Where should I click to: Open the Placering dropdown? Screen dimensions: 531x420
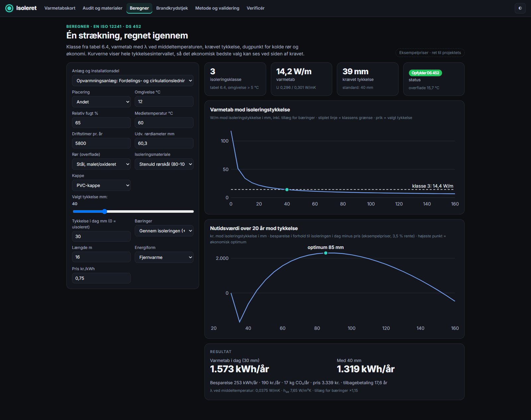coord(101,102)
